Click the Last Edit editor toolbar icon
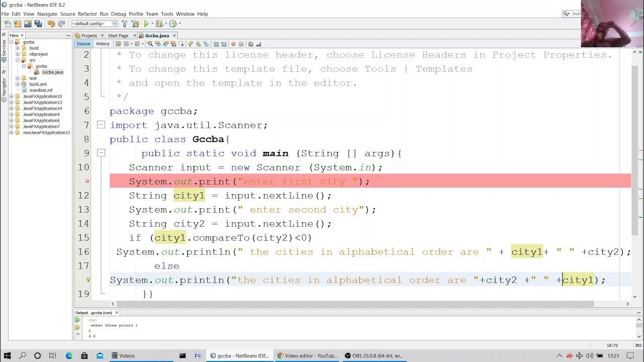Image resolution: width=644 pixels, height=362 pixels. (x=118, y=44)
